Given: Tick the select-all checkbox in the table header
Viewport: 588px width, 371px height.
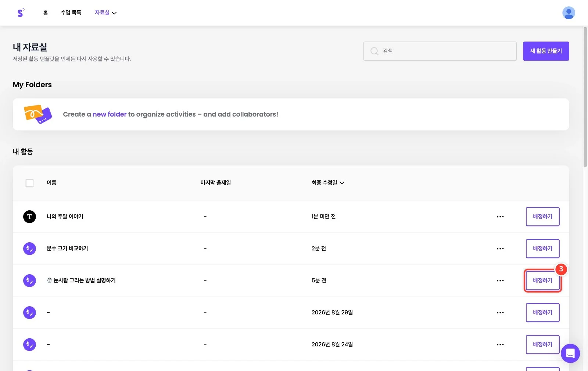Looking at the screenshot, I should point(29,183).
